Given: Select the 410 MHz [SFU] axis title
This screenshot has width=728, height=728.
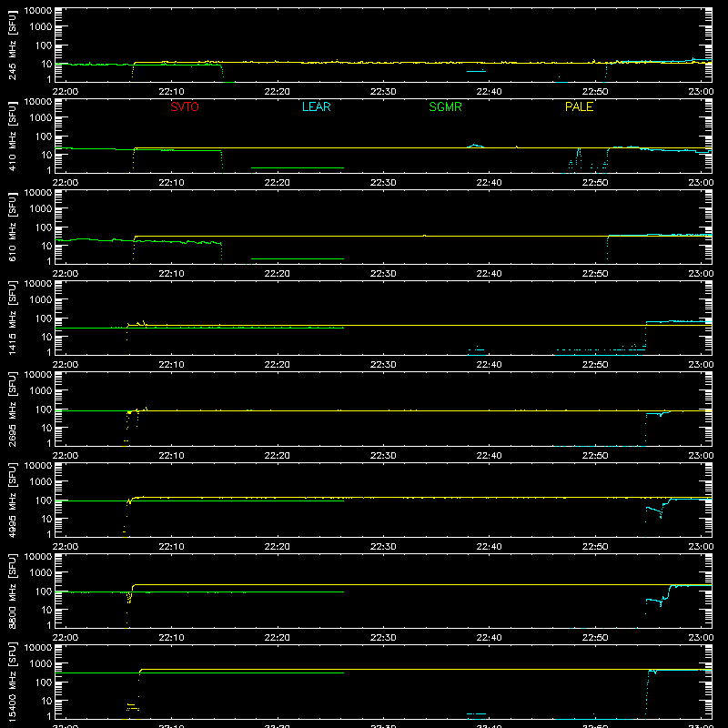Looking at the screenshot, I should (13, 136).
